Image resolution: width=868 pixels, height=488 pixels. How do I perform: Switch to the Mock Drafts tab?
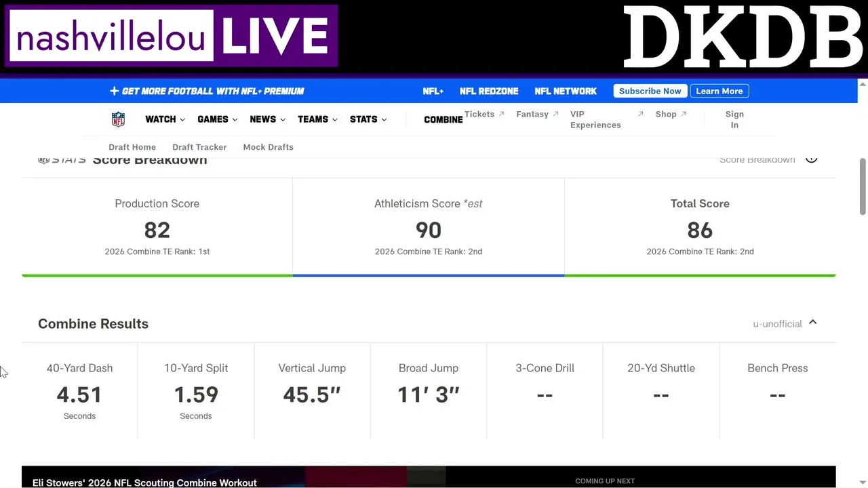269,147
